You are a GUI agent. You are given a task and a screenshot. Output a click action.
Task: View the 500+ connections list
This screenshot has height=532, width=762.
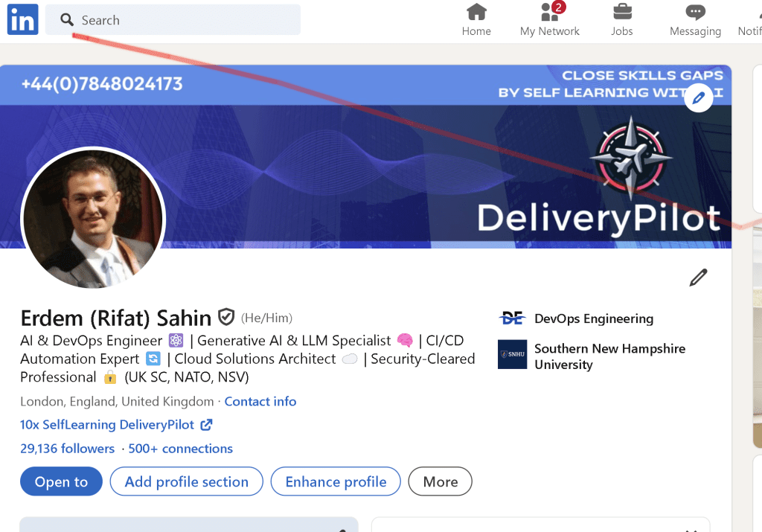coord(180,449)
